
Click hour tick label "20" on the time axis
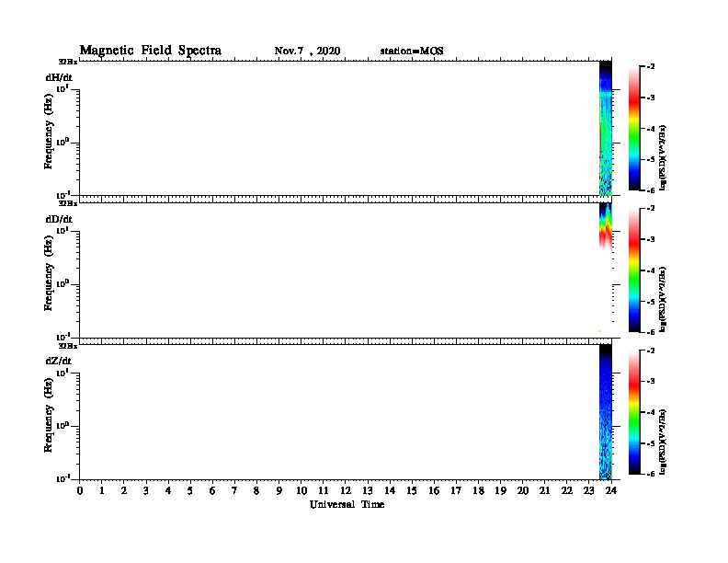point(523,491)
